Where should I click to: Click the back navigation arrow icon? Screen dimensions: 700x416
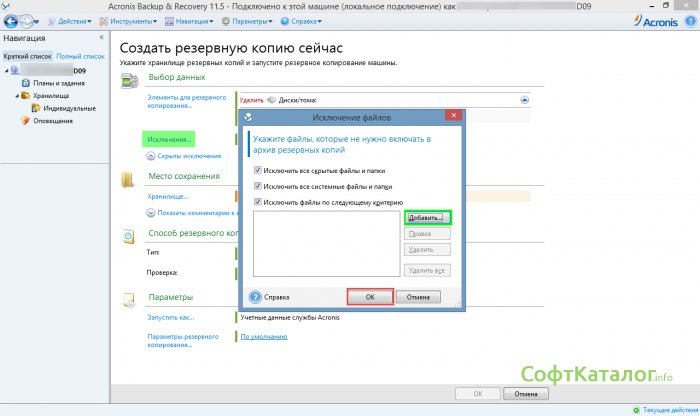coord(12,20)
